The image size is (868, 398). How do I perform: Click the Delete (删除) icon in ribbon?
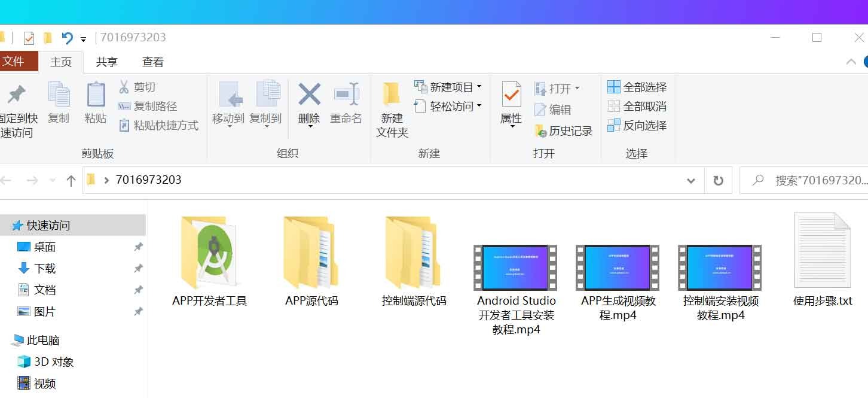309,96
